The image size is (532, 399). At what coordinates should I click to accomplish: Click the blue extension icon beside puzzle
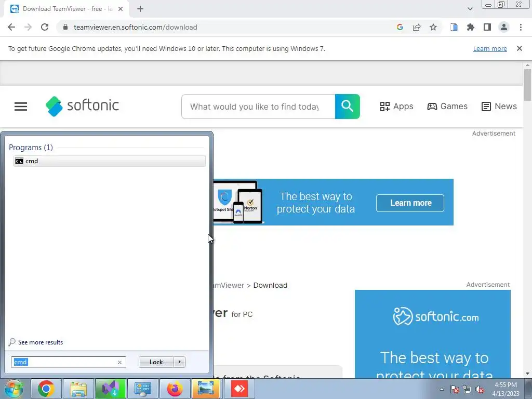[454, 27]
